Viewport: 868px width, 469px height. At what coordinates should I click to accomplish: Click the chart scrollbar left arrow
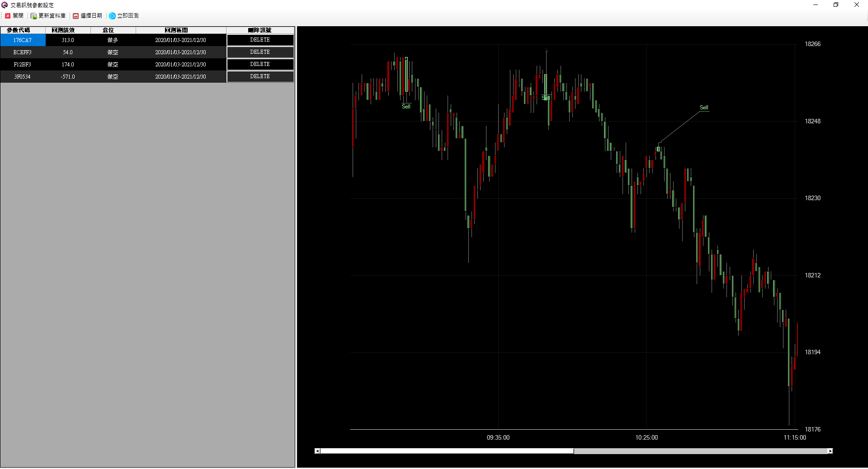pos(317,451)
